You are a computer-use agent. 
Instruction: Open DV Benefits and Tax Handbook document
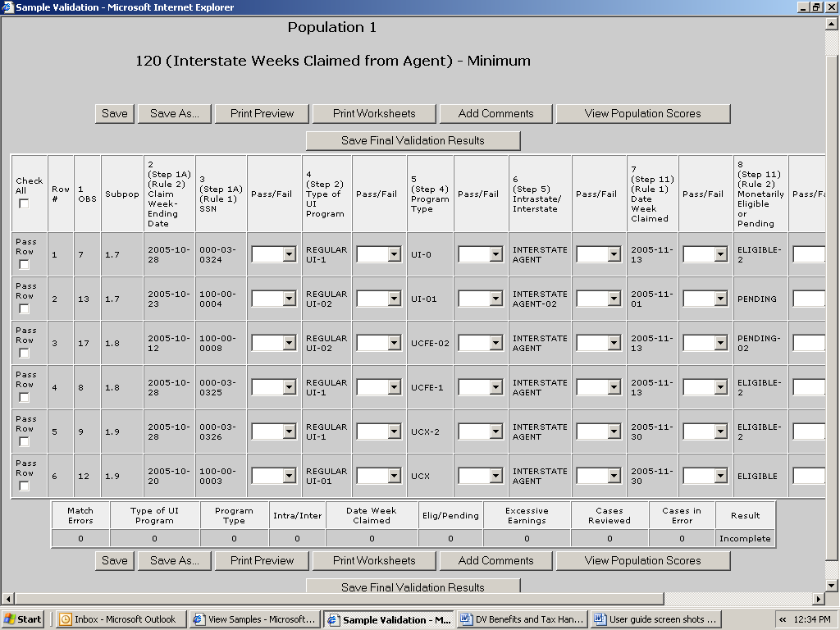pos(521,619)
